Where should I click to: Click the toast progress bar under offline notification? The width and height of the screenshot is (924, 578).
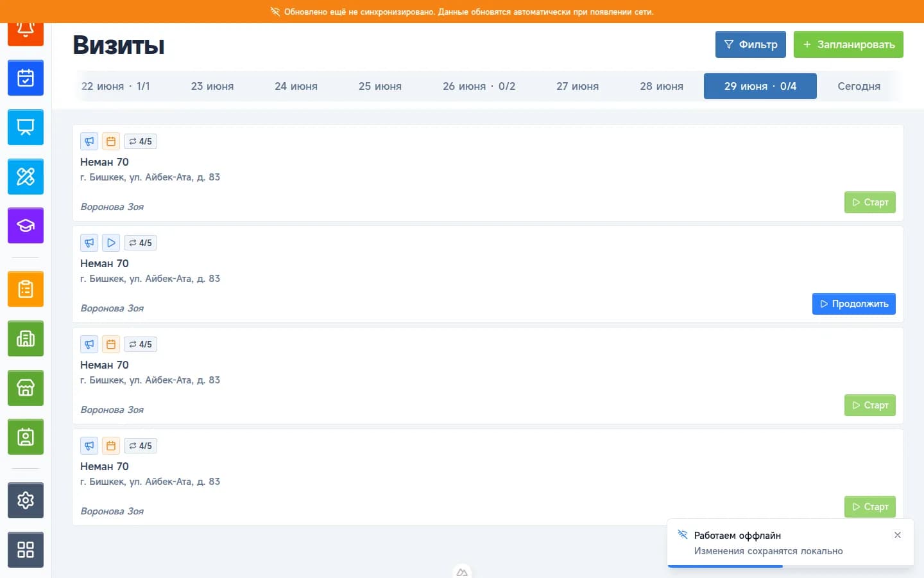coord(791,566)
